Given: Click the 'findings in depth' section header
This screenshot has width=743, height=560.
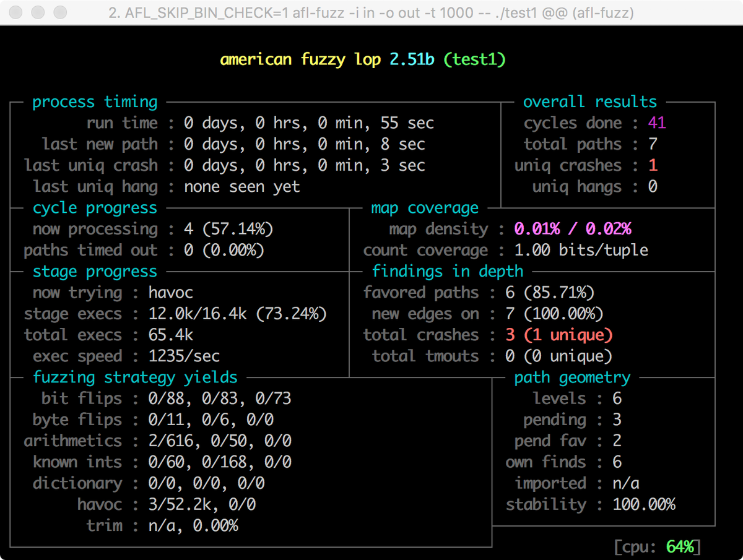Looking at the screenshot, I should [448, 271].
